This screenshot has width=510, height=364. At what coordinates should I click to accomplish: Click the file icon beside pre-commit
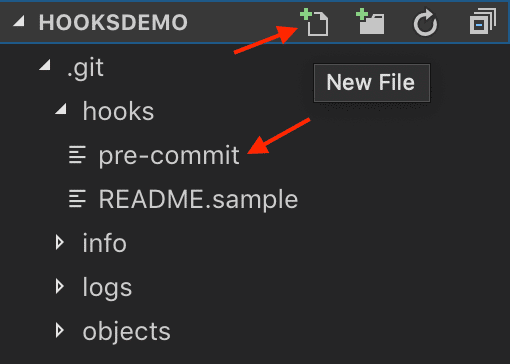pyautogui.click(x=77, y=155)
